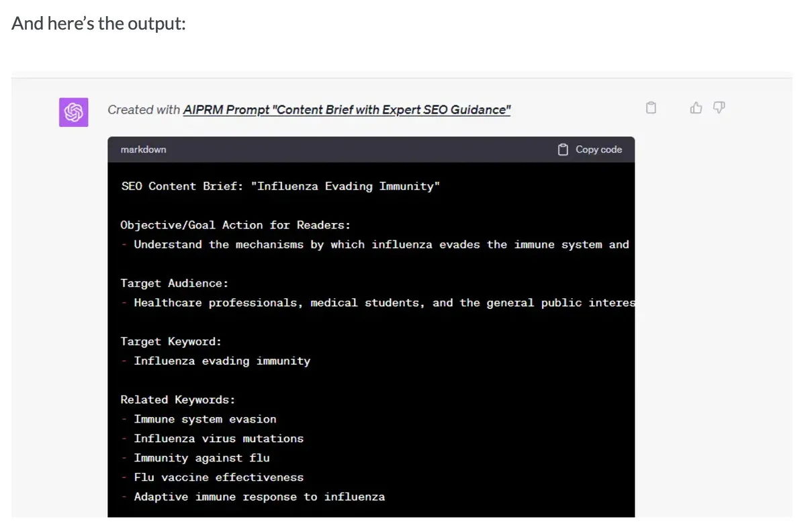806x532 pixels.
Task: Click the "Influenza virus mutations" line
Action: click(x=218, y=439)
